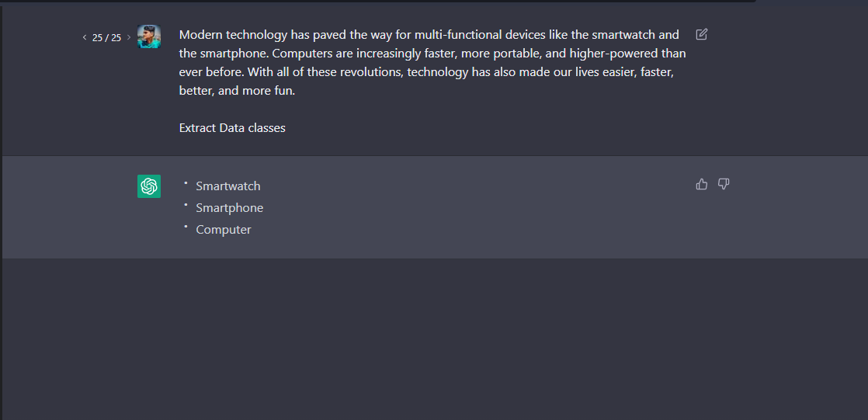
Task: Edit the user message with pencil icon
Action: [702, 34]
